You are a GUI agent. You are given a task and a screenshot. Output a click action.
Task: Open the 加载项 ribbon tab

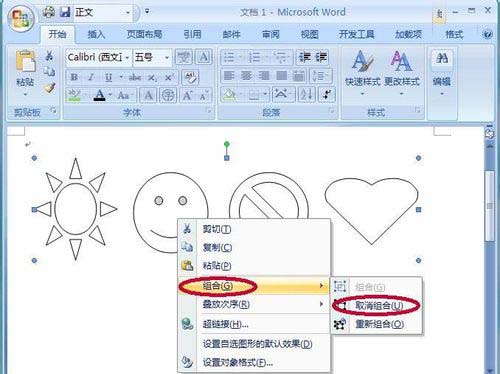(409, 34)
